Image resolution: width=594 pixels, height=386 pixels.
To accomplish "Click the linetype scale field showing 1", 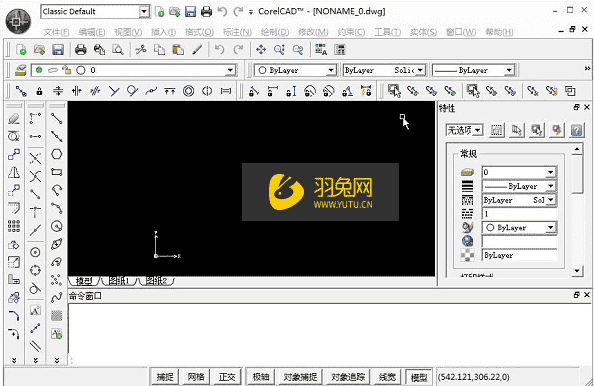I will pos(519,214).
